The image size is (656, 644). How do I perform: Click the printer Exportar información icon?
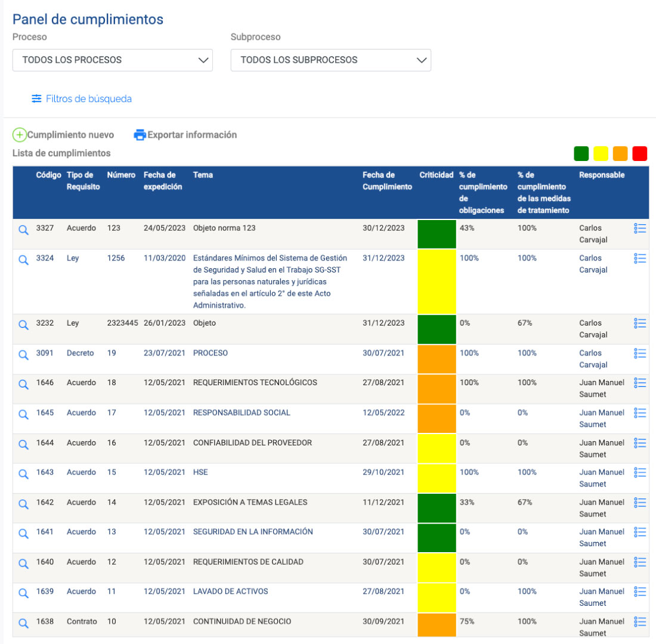140,135
